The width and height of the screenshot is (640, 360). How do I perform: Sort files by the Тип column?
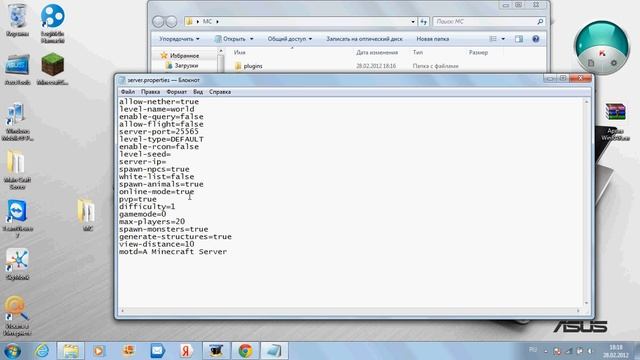[418, 53]
